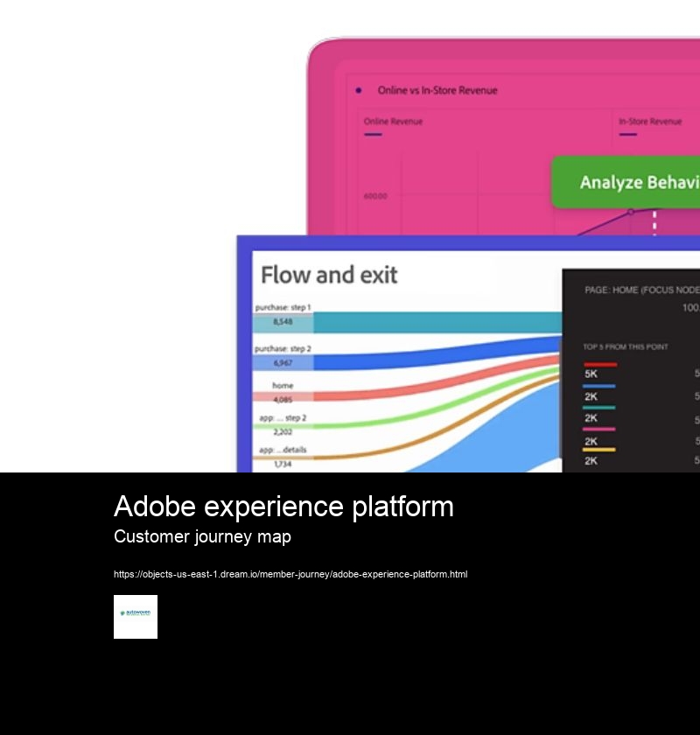Click the value 1,734 in flow chart
The height and width of the screenshot is (735, 700).
283,464
